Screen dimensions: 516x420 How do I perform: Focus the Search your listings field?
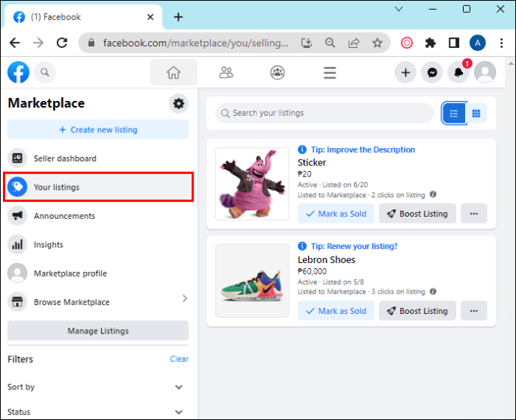tap(325, 113)
